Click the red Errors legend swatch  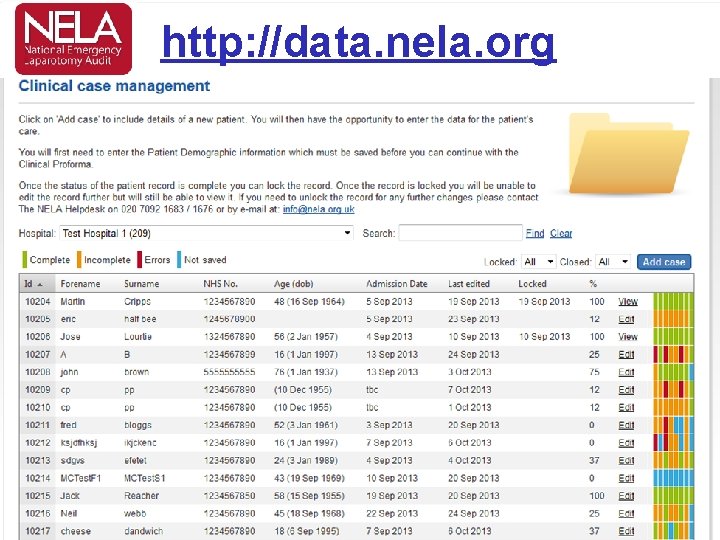[140, 260]
